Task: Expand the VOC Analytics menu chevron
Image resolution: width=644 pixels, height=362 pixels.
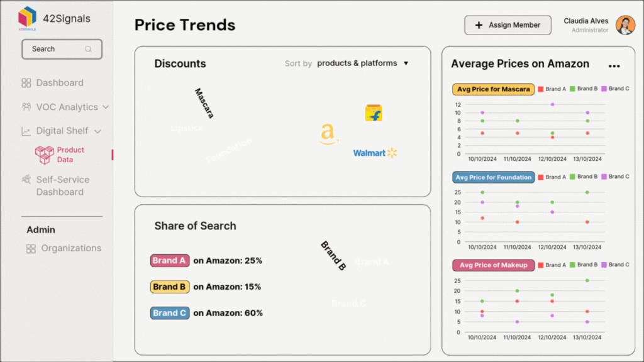Action: click(x=103, y=107)
